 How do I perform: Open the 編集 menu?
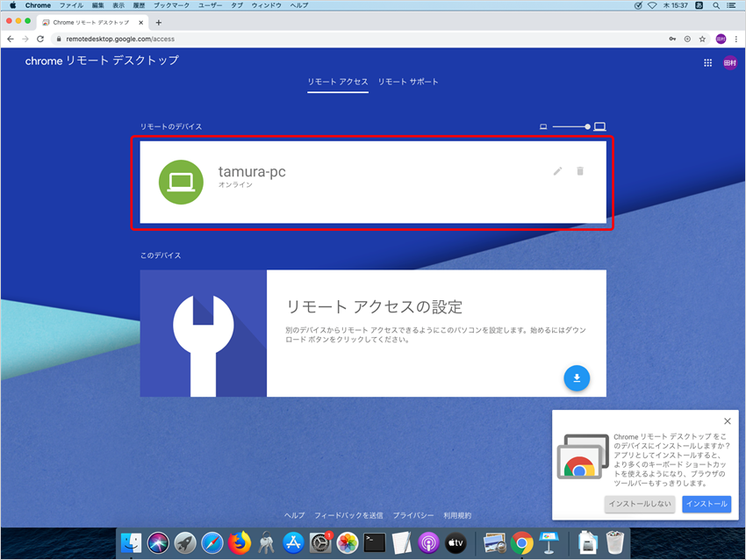pos(98,5)
